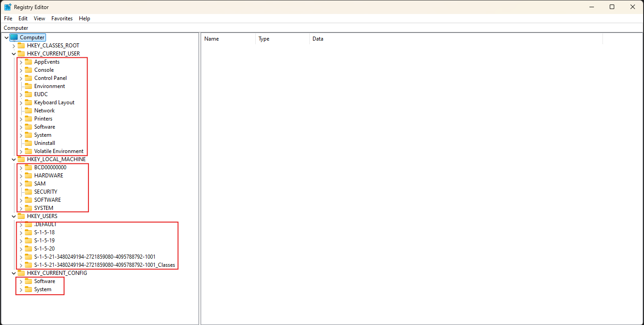Select the Volatile Environment folder icon

[x=28, y=151]
